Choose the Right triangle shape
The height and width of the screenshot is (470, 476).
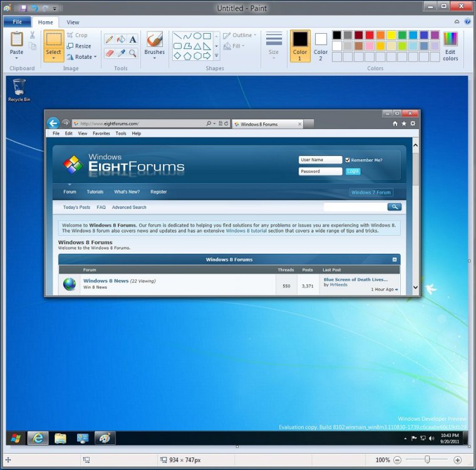pyautogui.click(x=207, y=46)
